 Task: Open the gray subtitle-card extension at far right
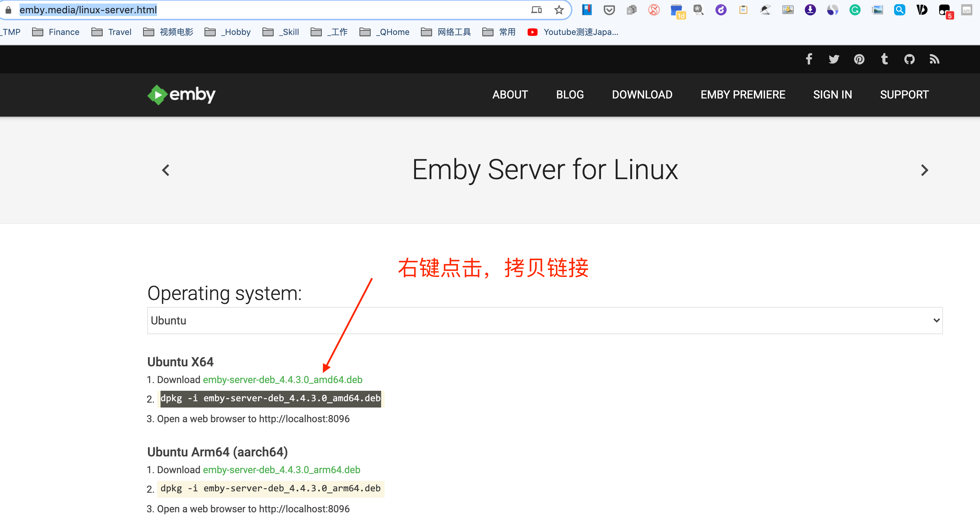point(967,10)
